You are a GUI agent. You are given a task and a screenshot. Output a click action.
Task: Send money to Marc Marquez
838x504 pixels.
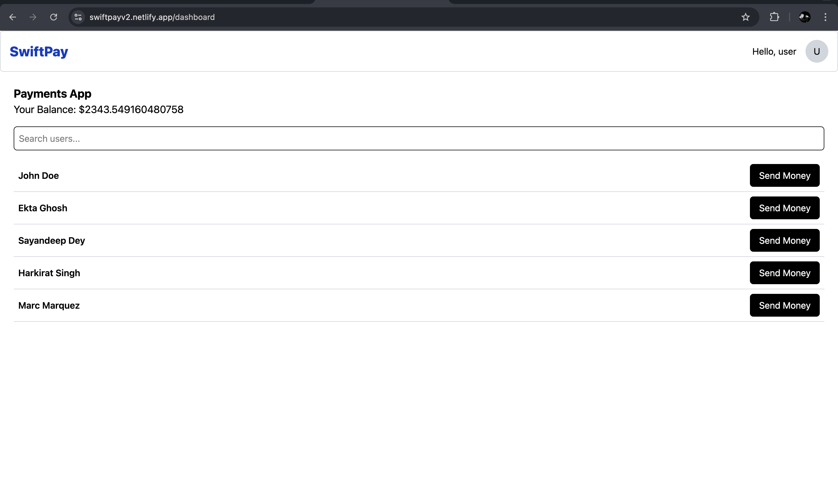coord(784,305)
